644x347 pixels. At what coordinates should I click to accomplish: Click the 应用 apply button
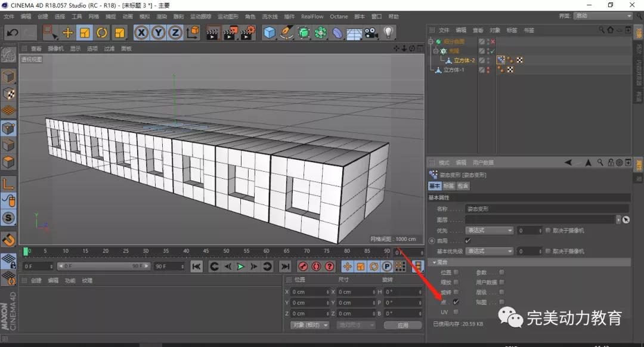pyautogui.click(x=402, y=326)
